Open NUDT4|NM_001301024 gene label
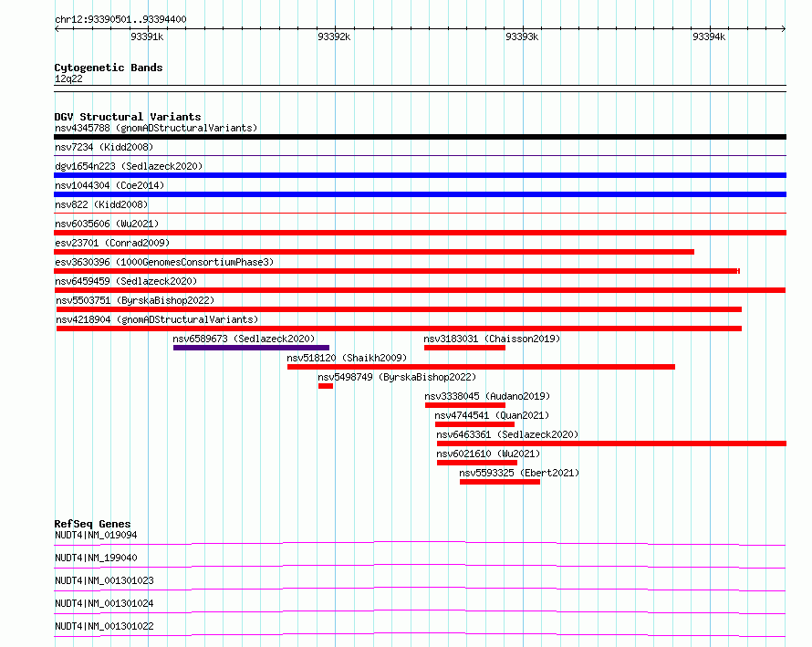This screenshot has width=812, height=647. coord(104,603)
